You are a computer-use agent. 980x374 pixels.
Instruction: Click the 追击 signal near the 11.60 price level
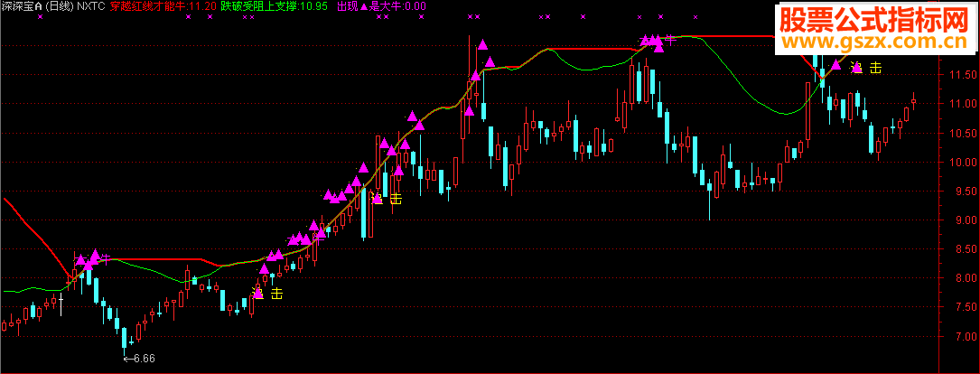[865, 68]
